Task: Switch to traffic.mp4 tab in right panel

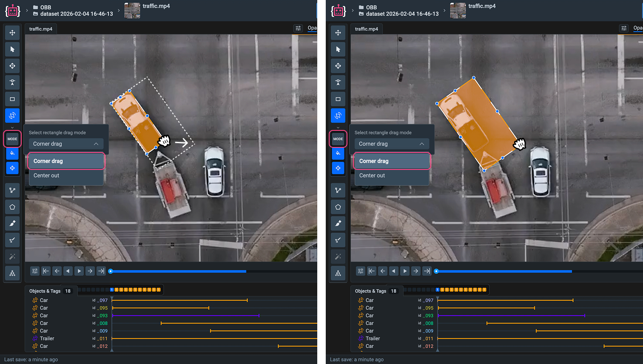Action: click(x=366, y=29)
